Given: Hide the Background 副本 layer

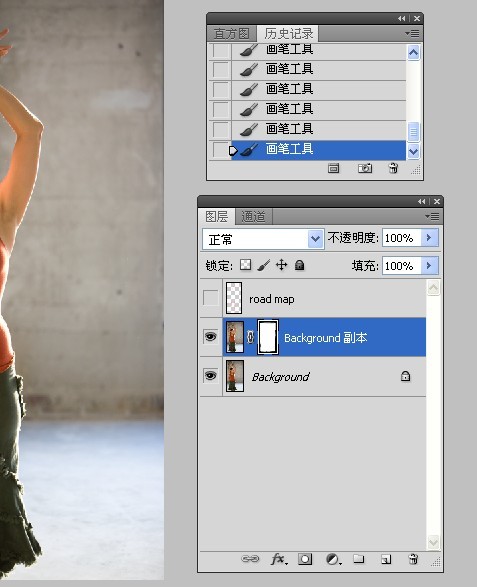Looking at the screenshot, I should point(210,337).
